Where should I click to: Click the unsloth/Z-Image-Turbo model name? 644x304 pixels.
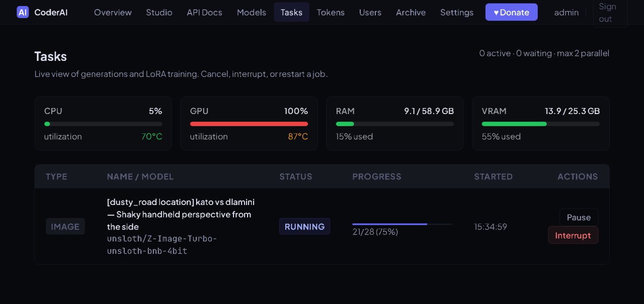click(162, 245)
